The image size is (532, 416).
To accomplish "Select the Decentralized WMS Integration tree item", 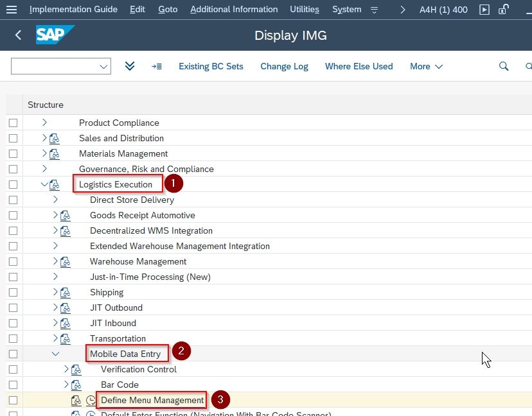I will point(152,231).
